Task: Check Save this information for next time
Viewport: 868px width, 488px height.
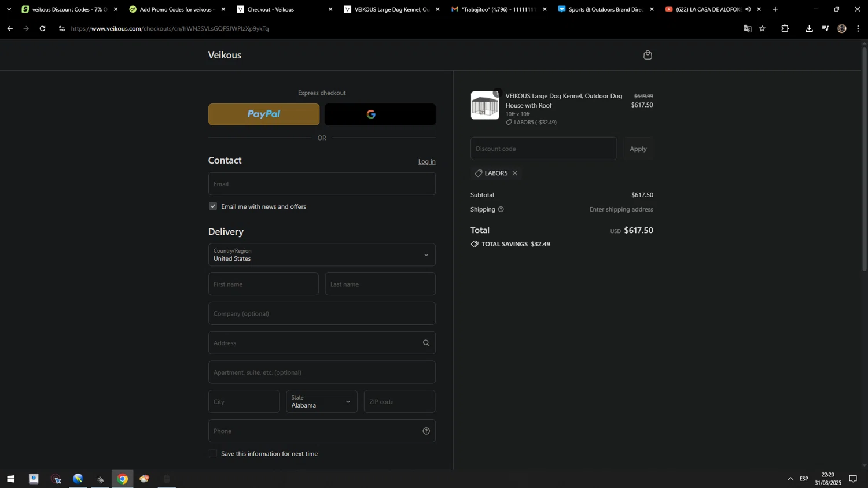Action: point(213,454)
